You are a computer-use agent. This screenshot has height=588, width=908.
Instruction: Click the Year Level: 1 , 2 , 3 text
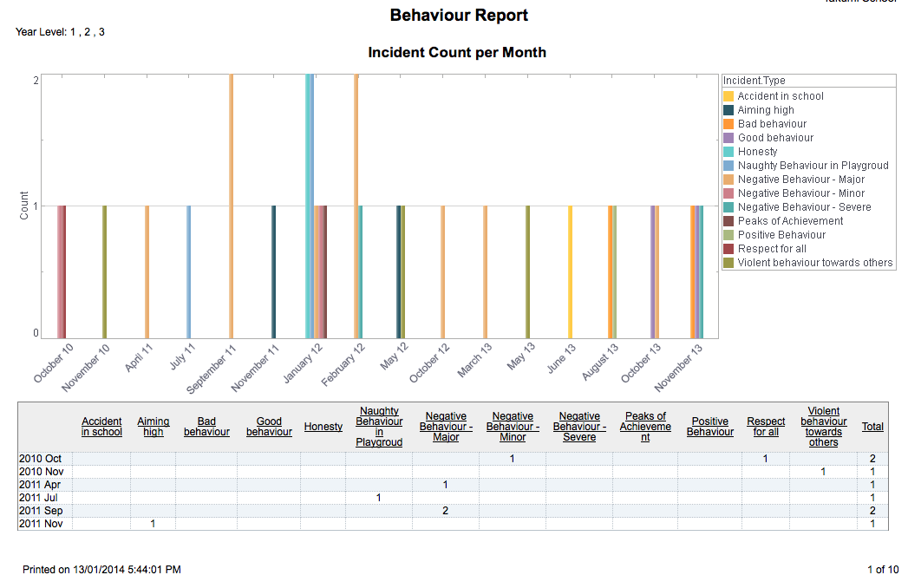pos(60,32)
